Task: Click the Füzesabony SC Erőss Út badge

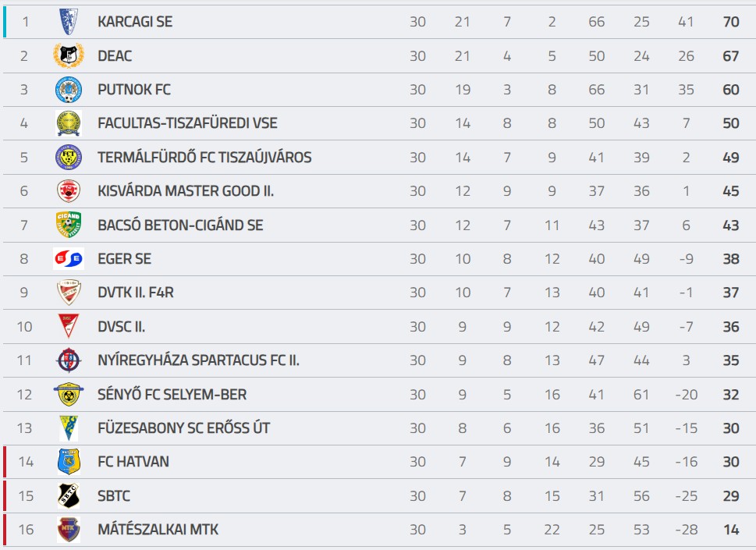Action: pos(69,428)
